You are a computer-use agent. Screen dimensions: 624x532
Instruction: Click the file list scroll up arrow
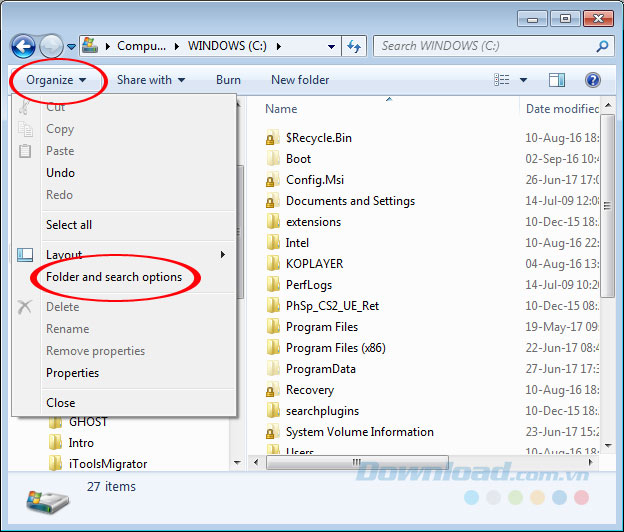(x=608, y=105)
